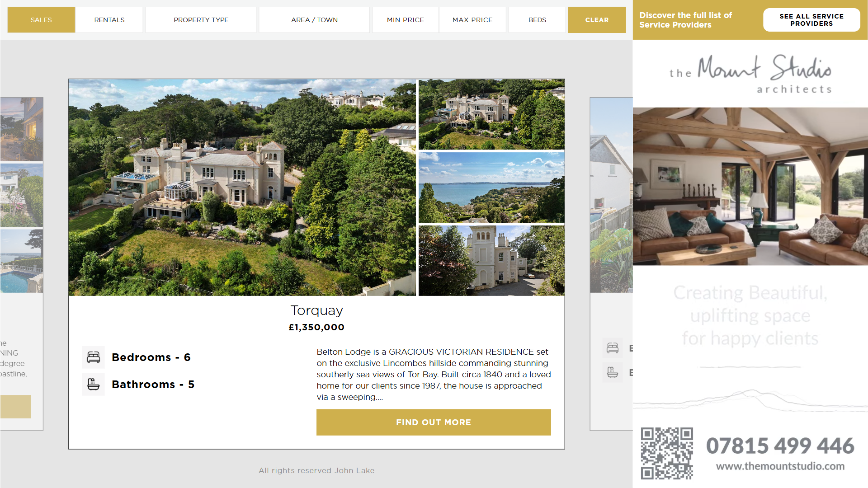Click the bathtub icon beside Bathrooms - 5
The image size is (868, 488).
pos(94,385)
